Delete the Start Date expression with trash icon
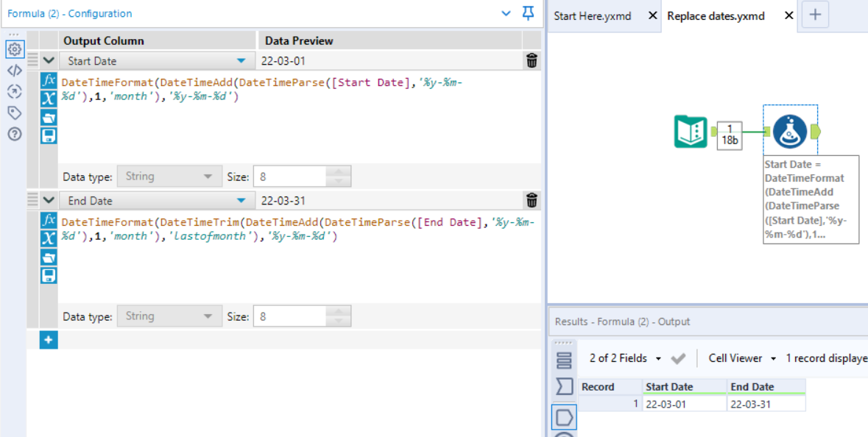868x437 pixels. [532, 61]
